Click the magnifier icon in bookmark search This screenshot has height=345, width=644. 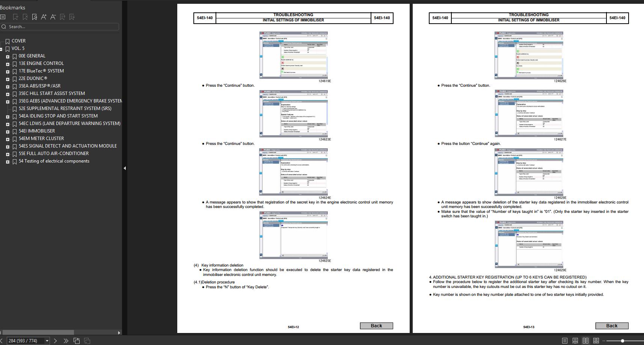pos(4,27)
